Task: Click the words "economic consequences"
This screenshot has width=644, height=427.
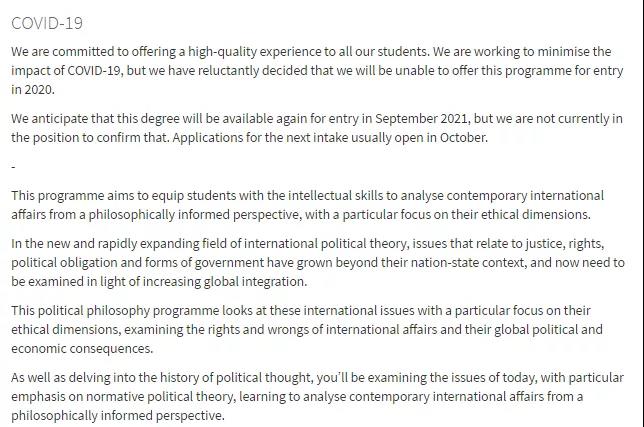Action: [82, 349]
